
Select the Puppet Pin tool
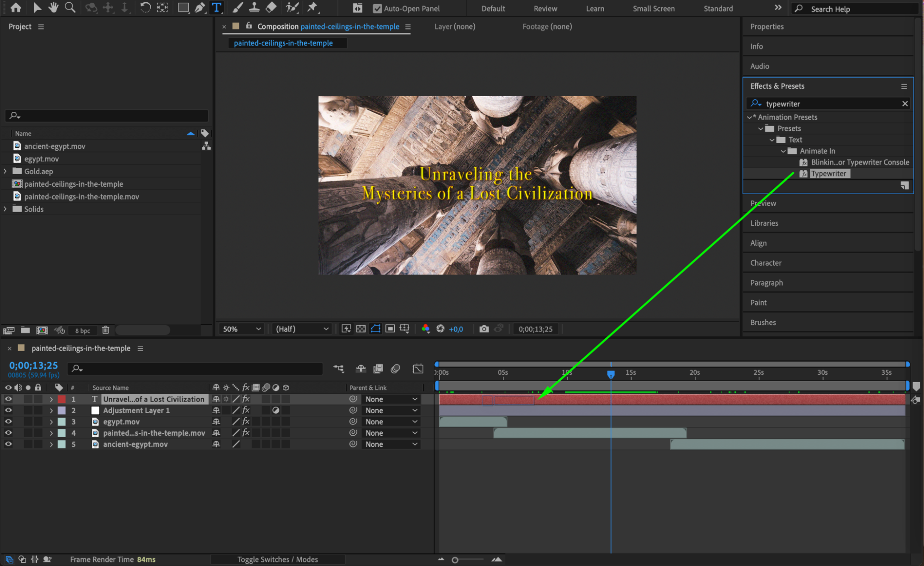[312, 7]
